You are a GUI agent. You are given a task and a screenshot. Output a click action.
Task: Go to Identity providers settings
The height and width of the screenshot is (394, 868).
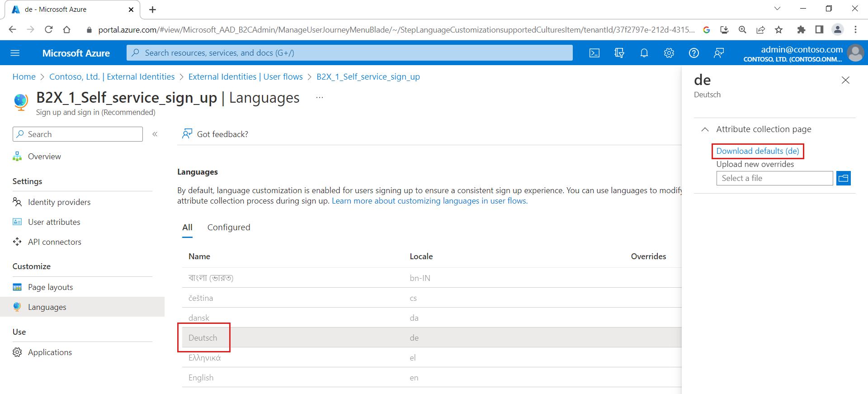click(x=59, y=202)
